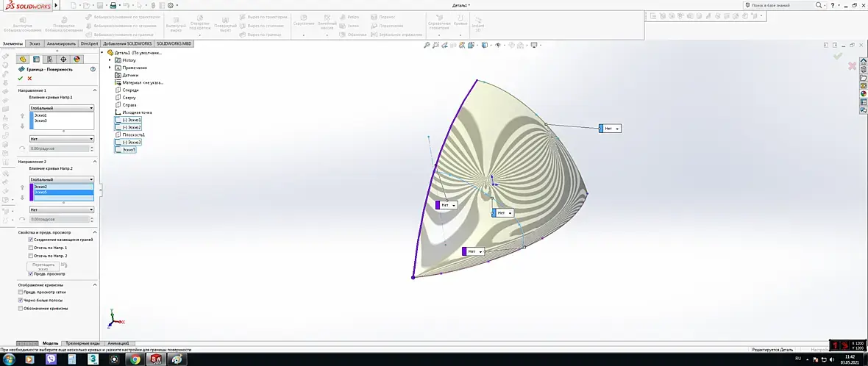This screenshot has width=868, height=366.
Task: Open the PropertyManager tab icon
Action: [x=37, y=59]
